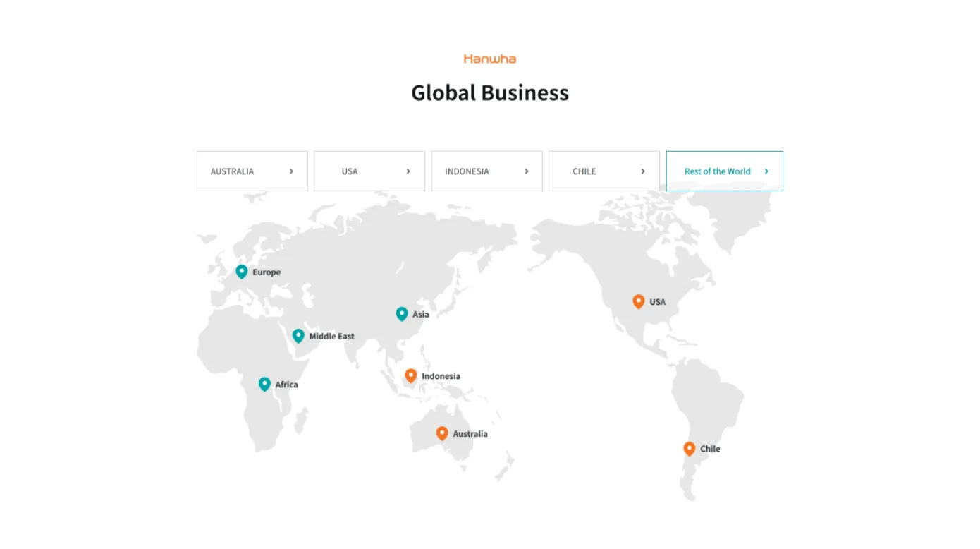This screenshot has height=549, width=980.
Task: Click the orange Indonesia map pin
Action: pyautogui.click(x=411, y=375)
